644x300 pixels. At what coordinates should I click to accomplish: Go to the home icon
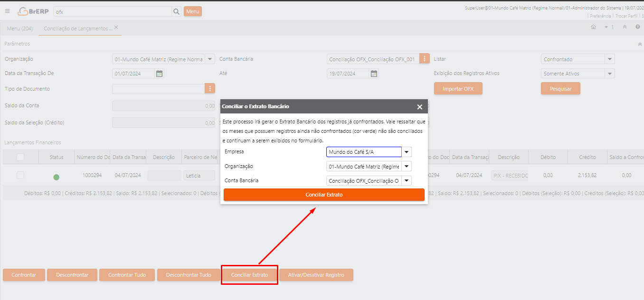(593, 28)
